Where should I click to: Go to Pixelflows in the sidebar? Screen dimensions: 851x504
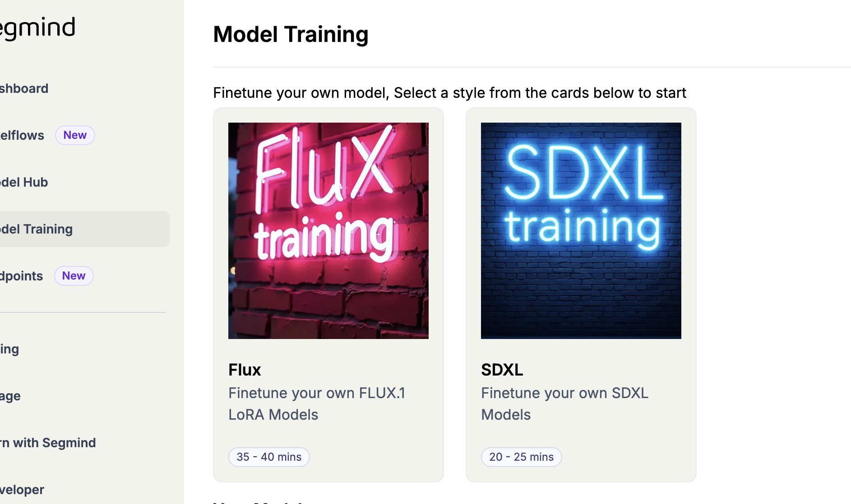(22, 135)
